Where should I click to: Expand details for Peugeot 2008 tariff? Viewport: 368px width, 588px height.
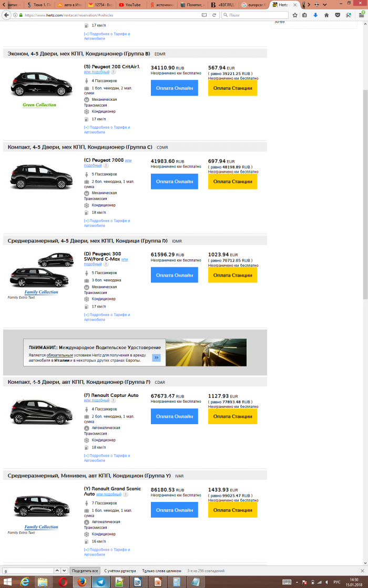(x=107, y=223)
